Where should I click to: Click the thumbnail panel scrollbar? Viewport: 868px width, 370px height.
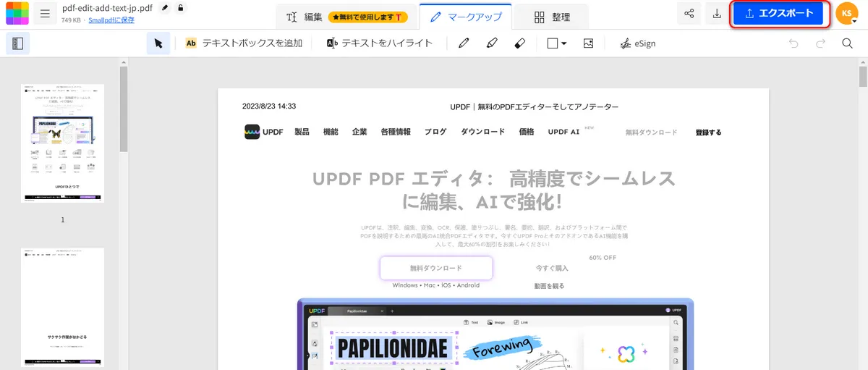coord(124,109)
